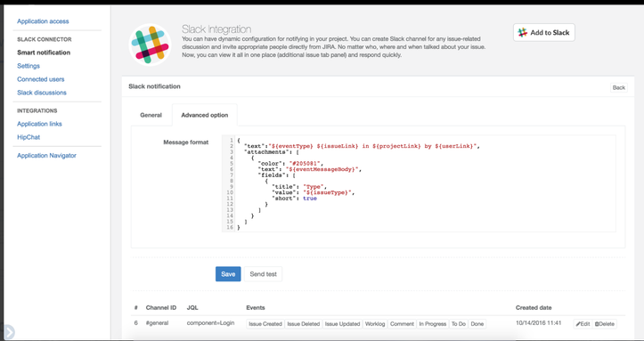Open Slack discussions page
This screenshot has height=341, width=644.
tap(42, 93)
